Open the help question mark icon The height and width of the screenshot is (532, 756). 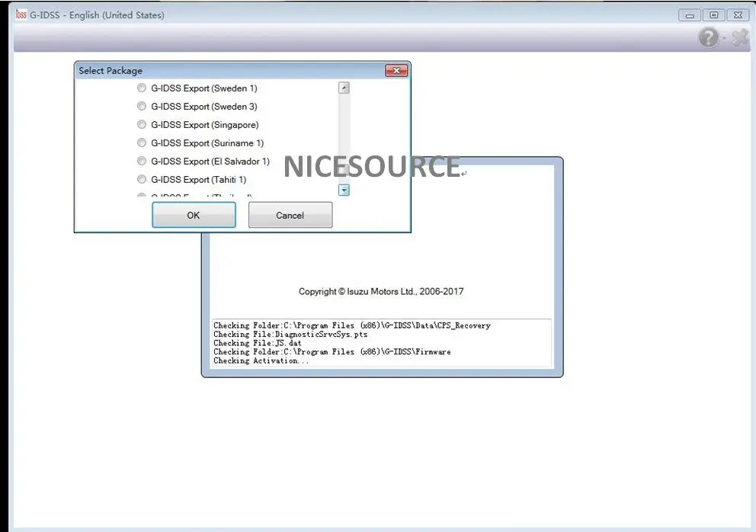(x=708, y=37)
